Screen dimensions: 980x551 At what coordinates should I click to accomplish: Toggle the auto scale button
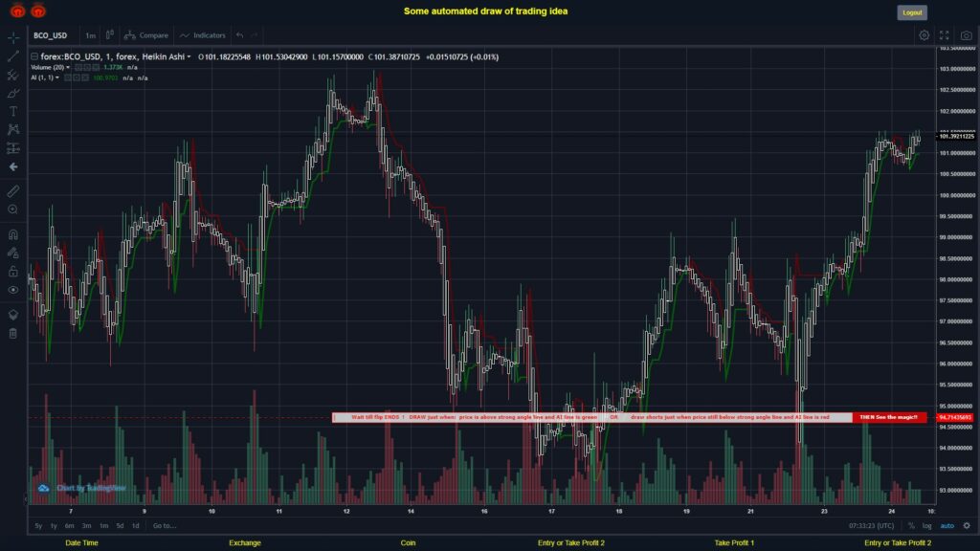[947, 526]
